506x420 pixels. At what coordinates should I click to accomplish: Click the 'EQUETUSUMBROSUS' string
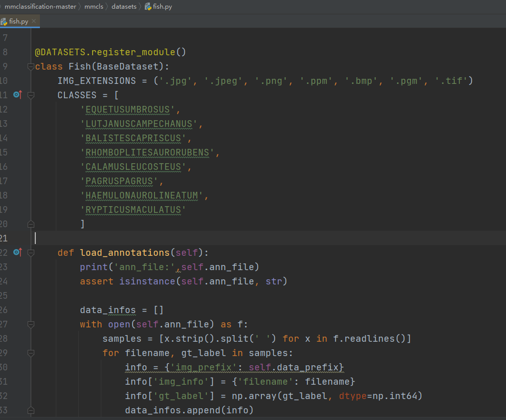128,109
